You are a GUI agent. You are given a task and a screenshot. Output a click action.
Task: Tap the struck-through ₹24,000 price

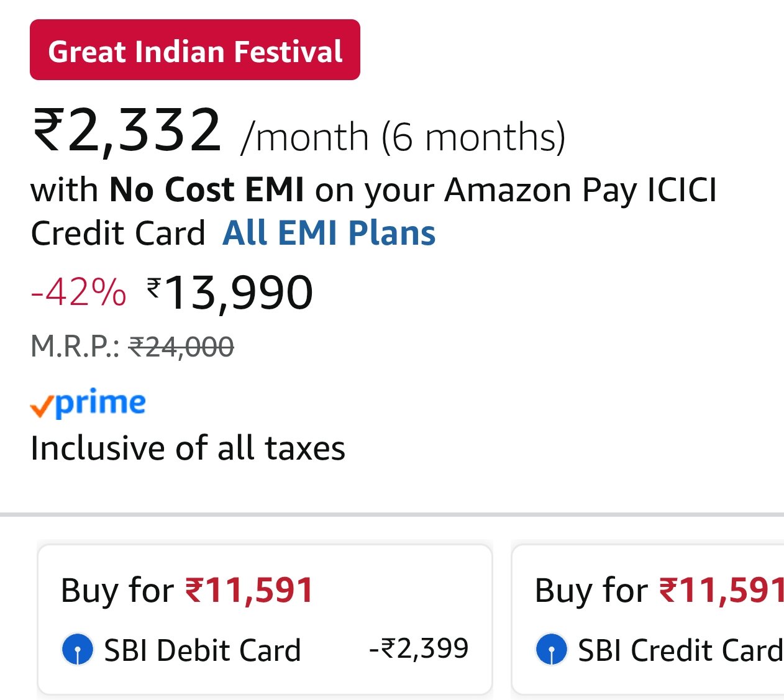tap(181, 347)
